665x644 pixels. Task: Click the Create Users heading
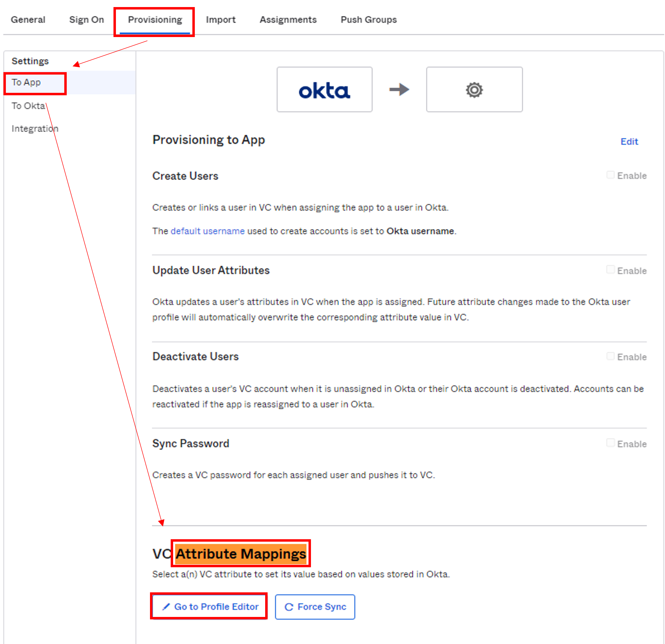tap(185, 176)
